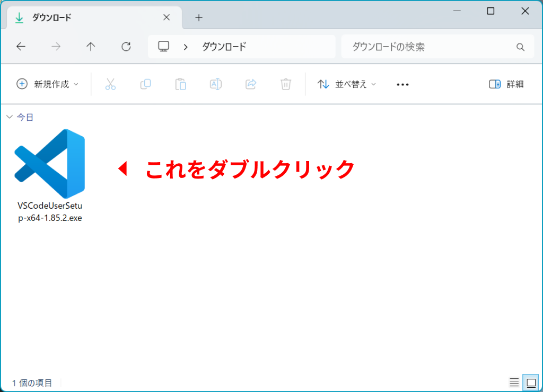Click the 1 個の項目 status text
The width and height of the screenshot is (543, 392).
32,382
